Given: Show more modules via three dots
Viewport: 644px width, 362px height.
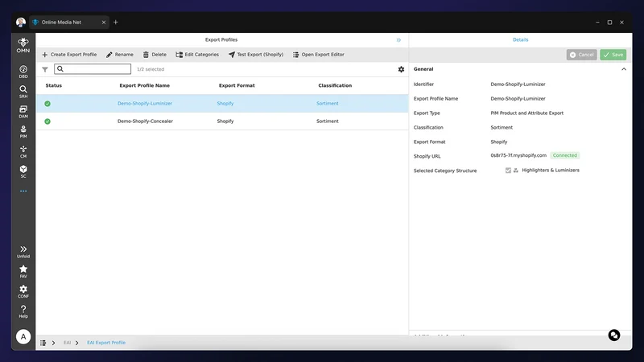Looking at the screenshot, I should click(23, 191).
